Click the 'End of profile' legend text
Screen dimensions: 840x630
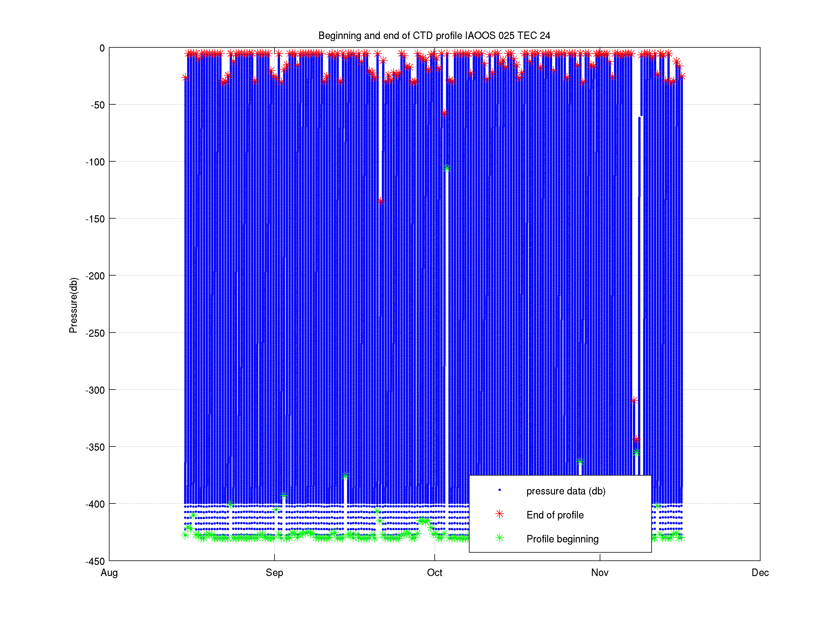[555, 515]
